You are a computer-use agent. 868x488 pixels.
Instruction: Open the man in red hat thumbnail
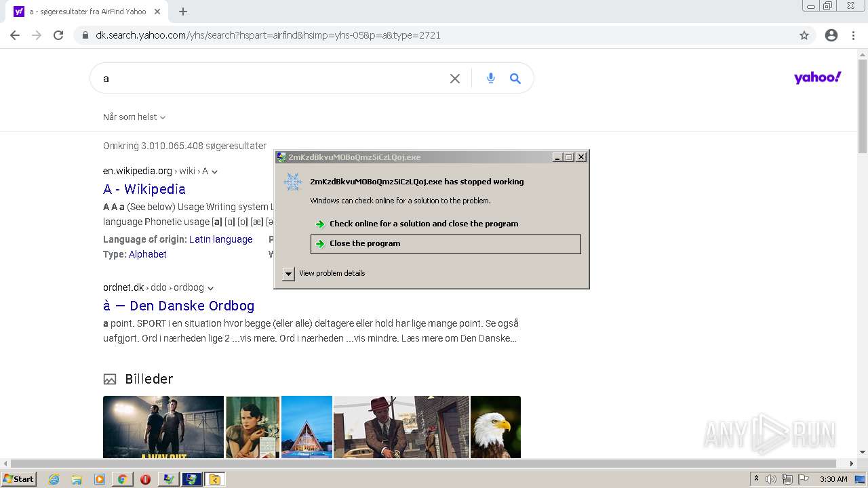[401, 427]
